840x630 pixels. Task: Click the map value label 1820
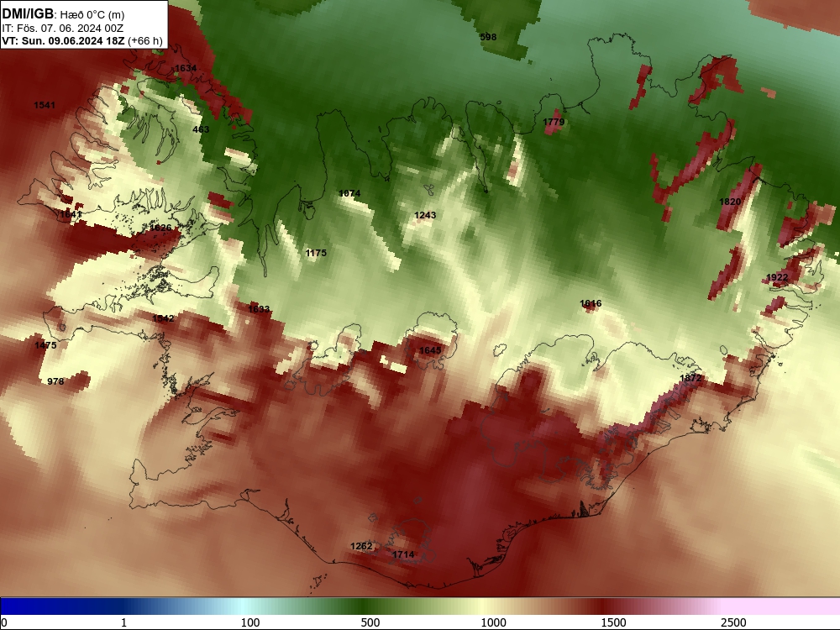coord(730,202)
